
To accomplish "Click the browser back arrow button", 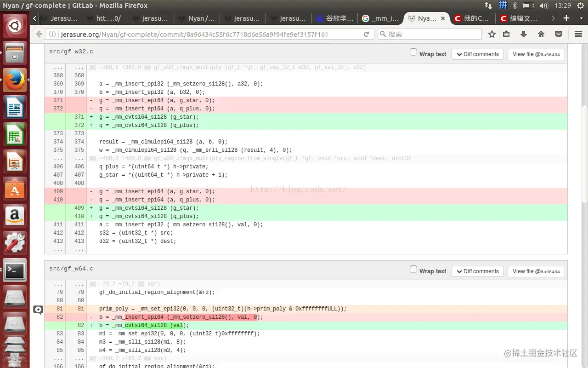I will tap(39, 34).
